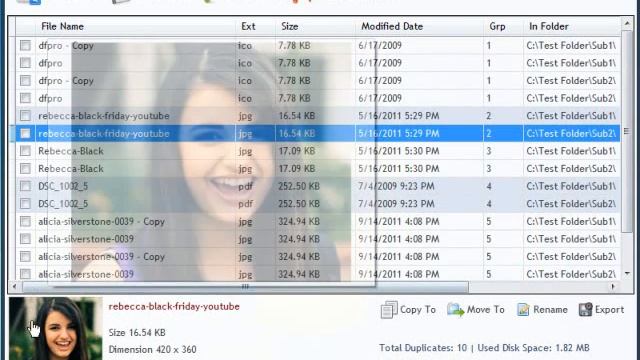Click 'Dimension 420 x 360' text

coord(152,350)
